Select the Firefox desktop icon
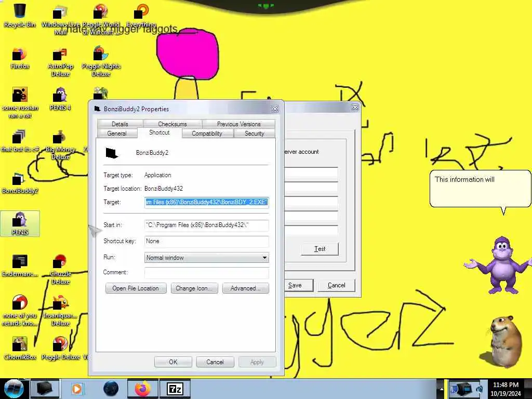Screen dimensions: 532x399 coord(20,58)
